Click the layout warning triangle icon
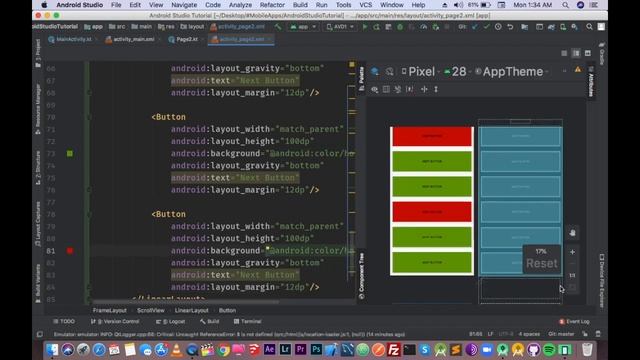 point(578,70)
